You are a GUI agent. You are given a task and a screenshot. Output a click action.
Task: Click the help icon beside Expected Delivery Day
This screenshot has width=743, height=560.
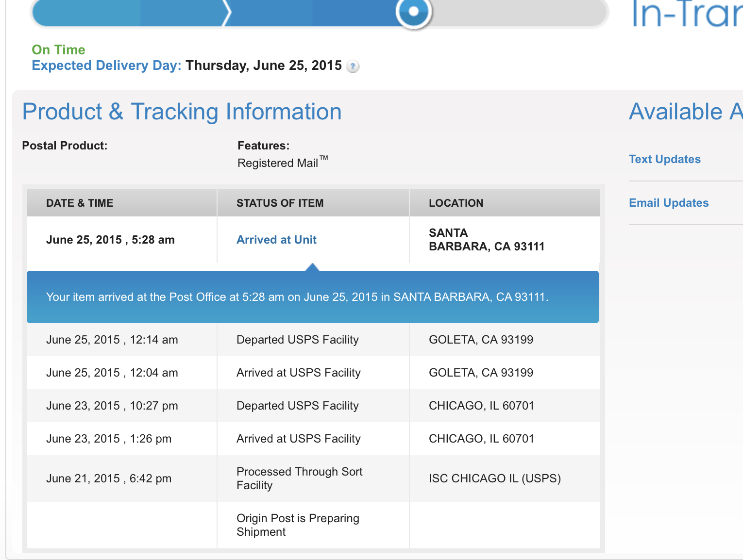point(353,66)
